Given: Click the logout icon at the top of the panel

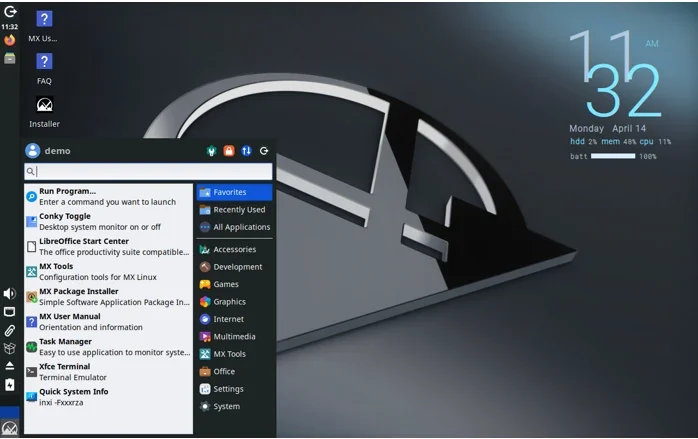Looking at the screenshot, I should [9, 12].
